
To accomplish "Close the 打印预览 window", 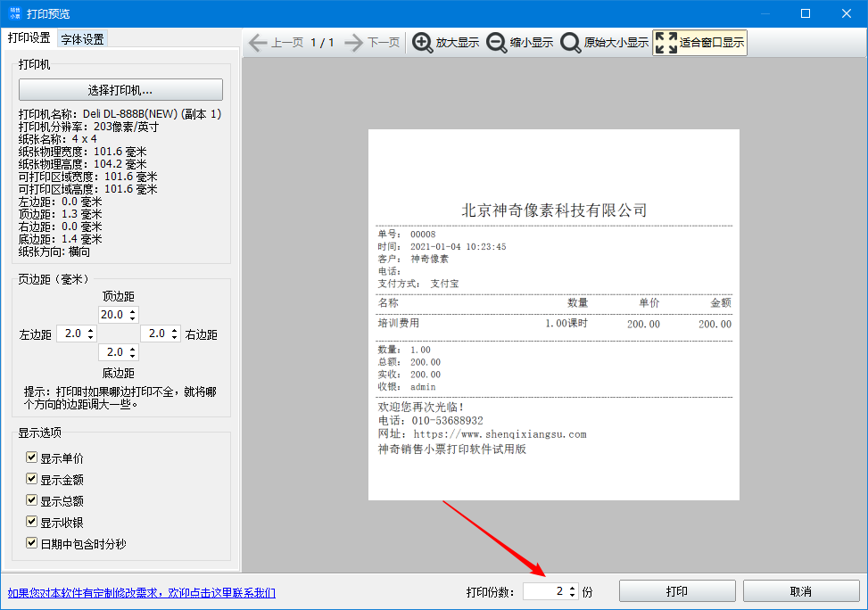I will coord(847,13).
